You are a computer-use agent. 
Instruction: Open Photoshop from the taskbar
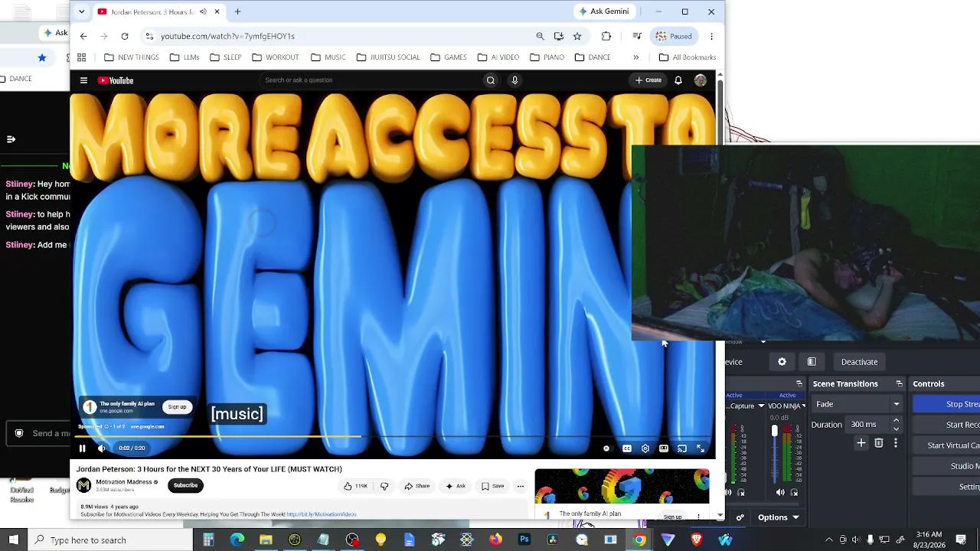coord(524,540)
